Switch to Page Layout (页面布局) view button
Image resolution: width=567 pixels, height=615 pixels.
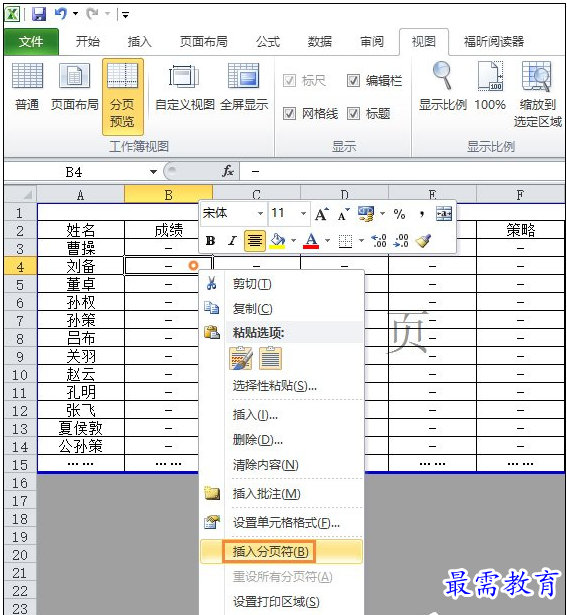point(75,87)
